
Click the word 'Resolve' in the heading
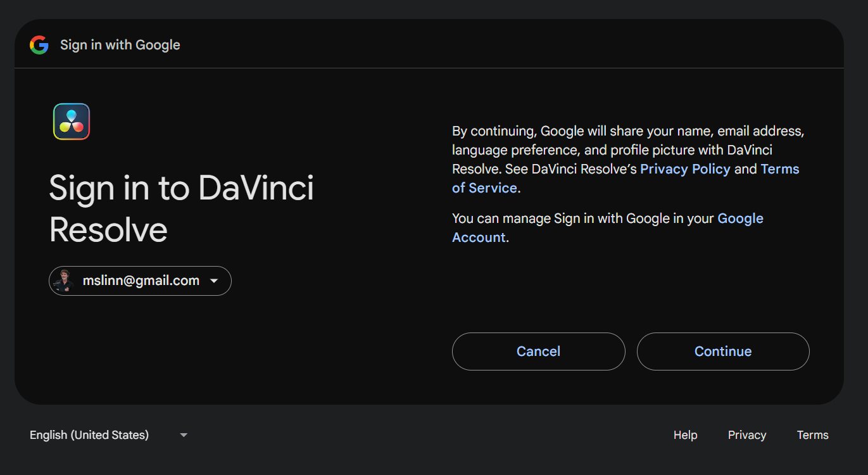[108, 229]
